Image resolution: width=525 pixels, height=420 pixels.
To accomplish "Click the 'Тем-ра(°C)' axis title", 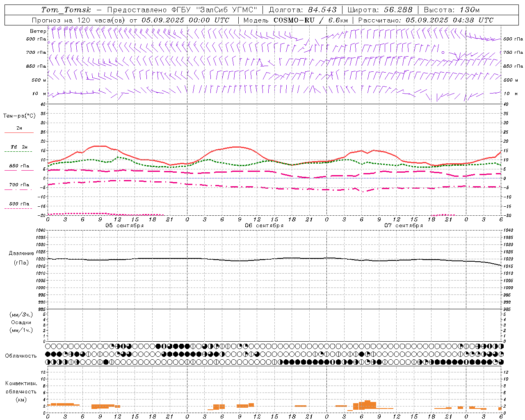I will click(19, 116).
